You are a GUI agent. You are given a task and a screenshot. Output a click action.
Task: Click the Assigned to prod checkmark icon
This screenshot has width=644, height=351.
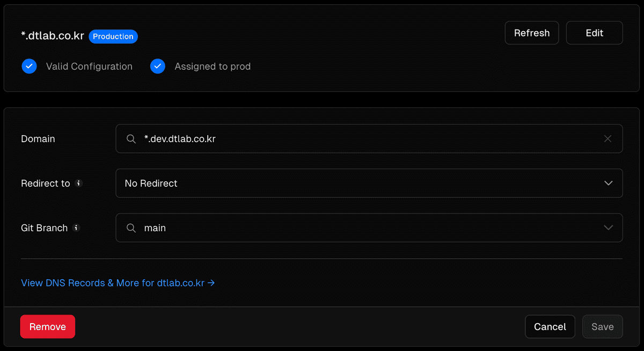158,67
